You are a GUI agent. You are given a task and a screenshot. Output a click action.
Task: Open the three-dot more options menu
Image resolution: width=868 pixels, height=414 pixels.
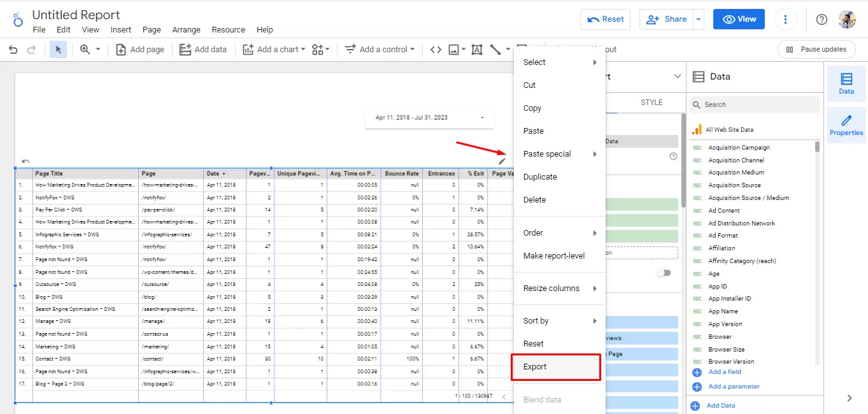coord(786,19)
